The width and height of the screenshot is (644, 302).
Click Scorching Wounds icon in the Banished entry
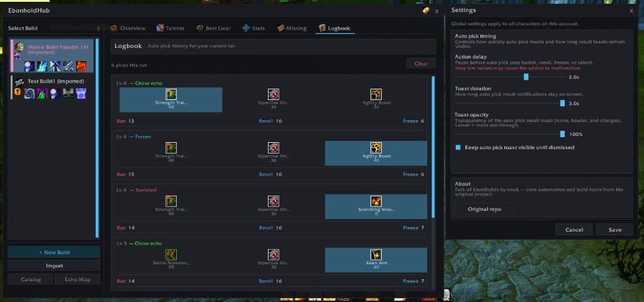tap(376, 201)
